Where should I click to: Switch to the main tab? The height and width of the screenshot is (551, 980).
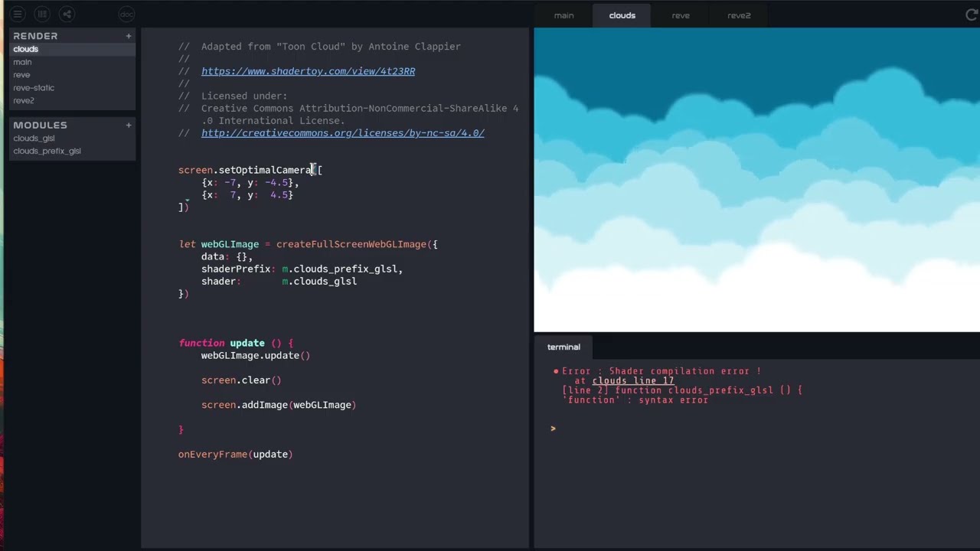click(563, 15)
